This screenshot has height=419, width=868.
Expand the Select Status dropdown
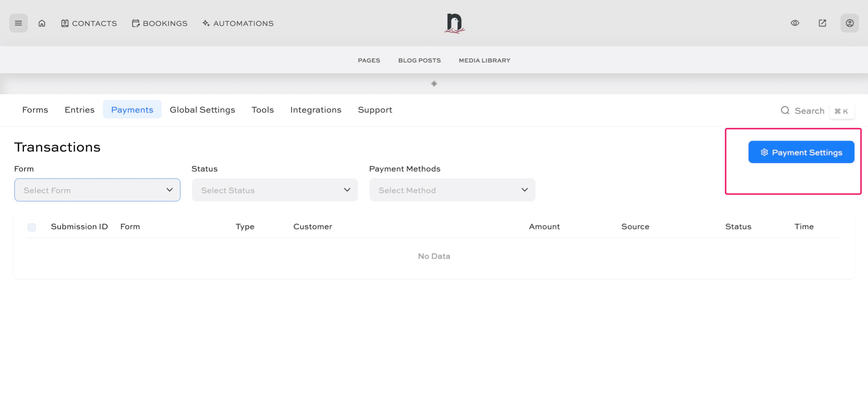tap(275, 190)
